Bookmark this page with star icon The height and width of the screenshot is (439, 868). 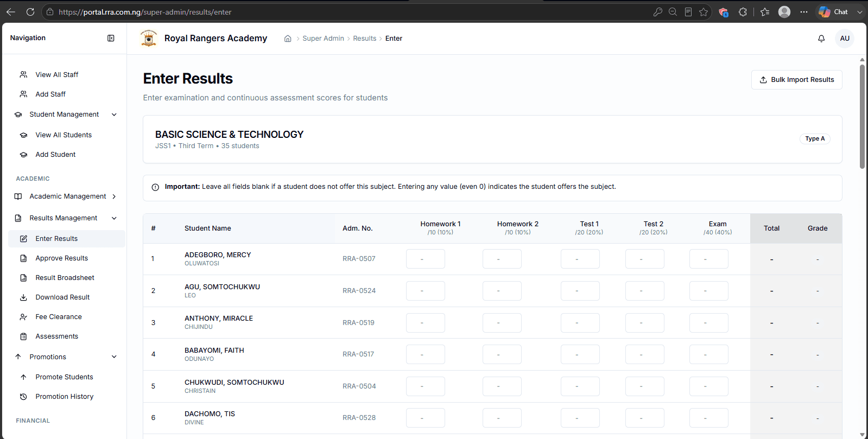(x=704, y=12)
